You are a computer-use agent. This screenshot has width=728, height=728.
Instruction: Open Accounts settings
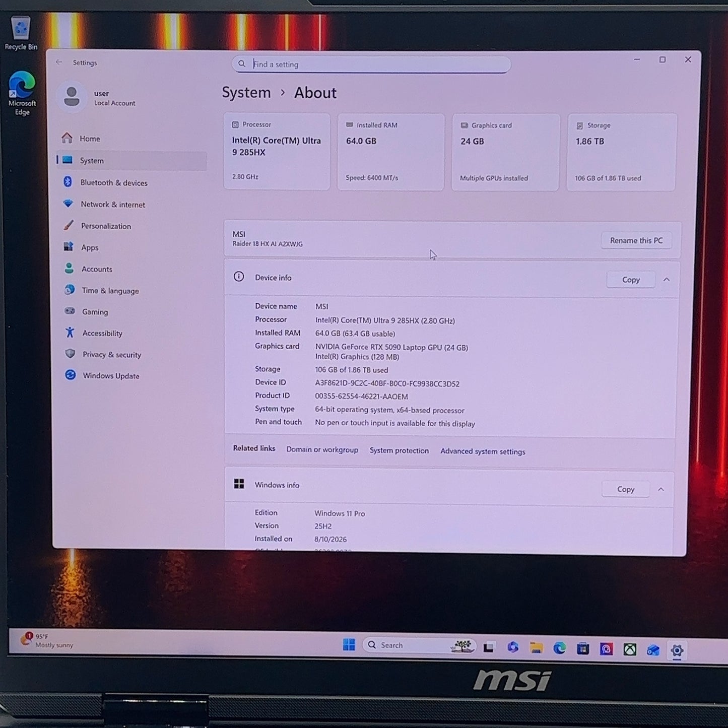click(x=133, y=269)
